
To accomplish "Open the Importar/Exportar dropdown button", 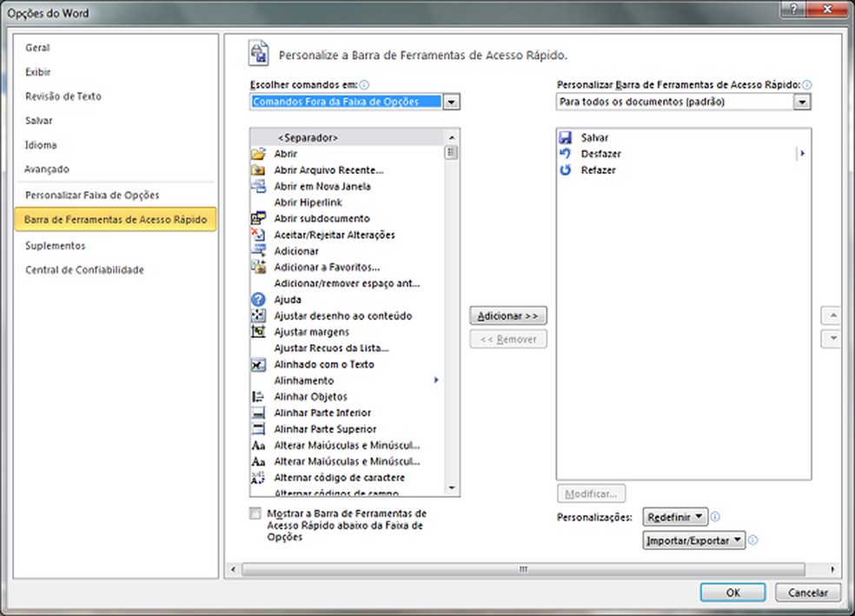I will 694,540.
